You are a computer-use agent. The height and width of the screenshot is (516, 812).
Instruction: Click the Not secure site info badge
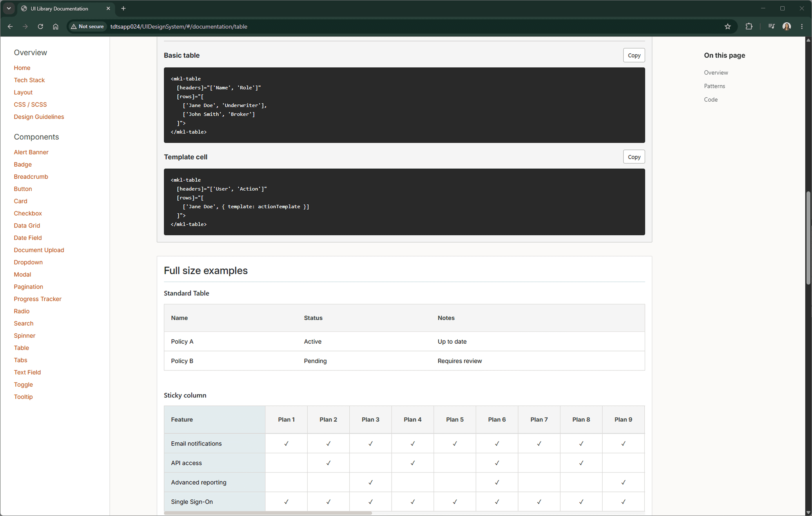(87, 26)
